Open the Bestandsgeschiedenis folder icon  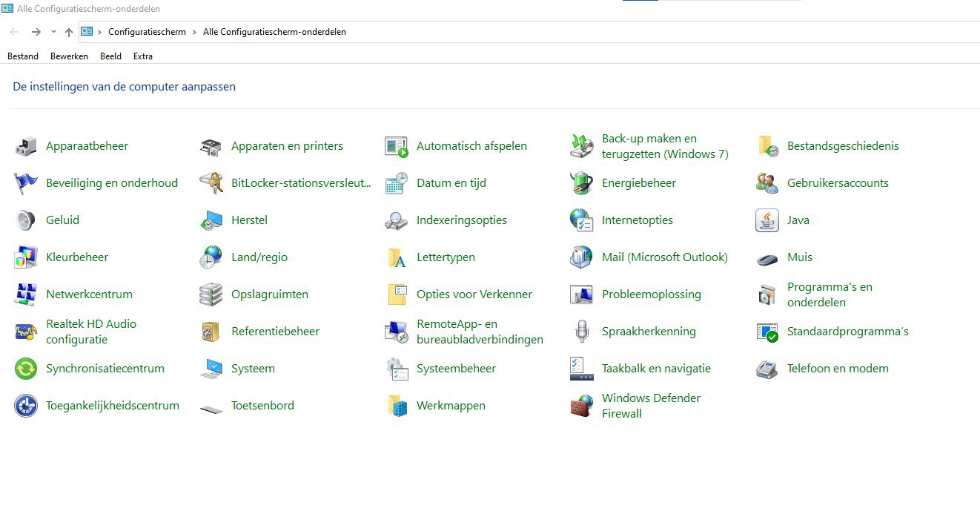767,146
